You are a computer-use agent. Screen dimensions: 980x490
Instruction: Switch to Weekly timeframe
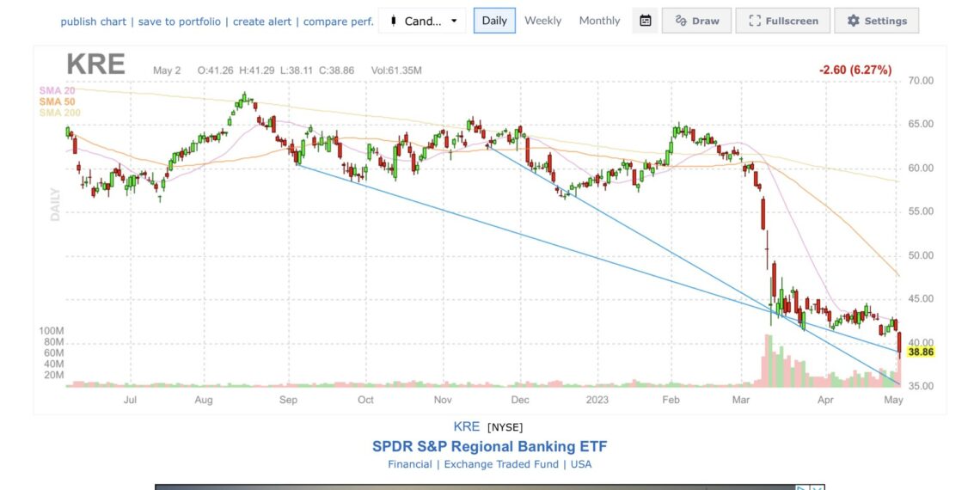[542, 21]
